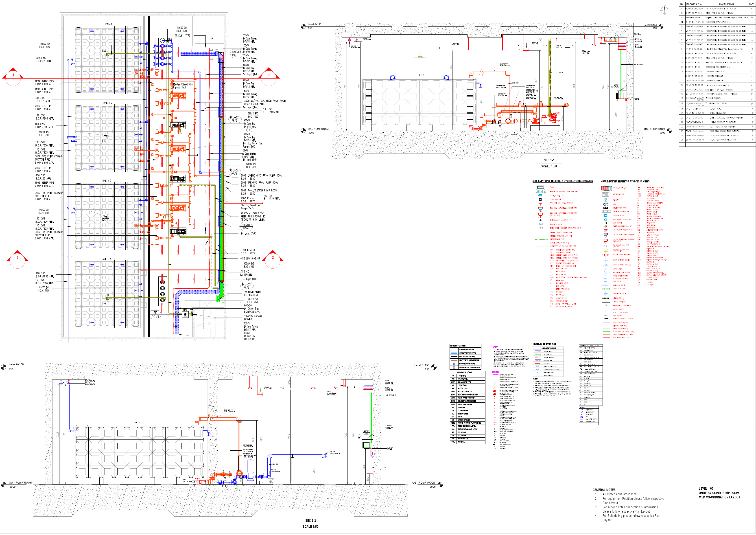
Task: Select the 150x150 Floor Trap symbol in plumbing legend
Action: tap(454, 364)
